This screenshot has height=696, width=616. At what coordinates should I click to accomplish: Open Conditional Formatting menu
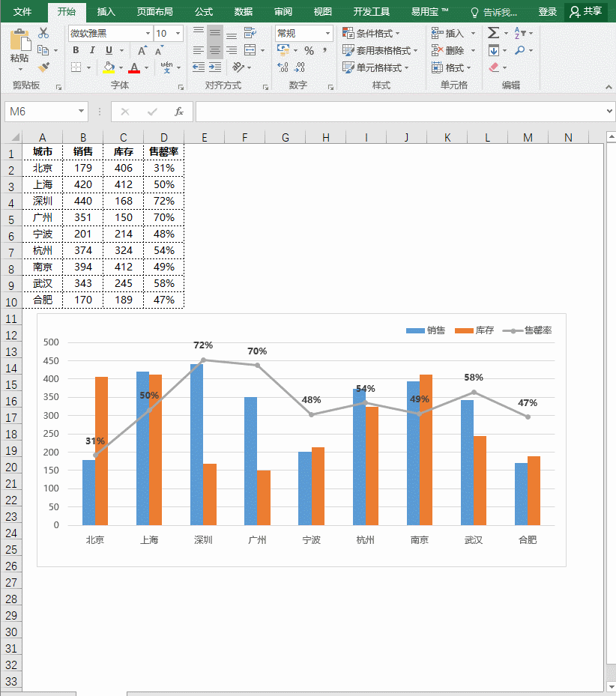click(x=371, y=33)
